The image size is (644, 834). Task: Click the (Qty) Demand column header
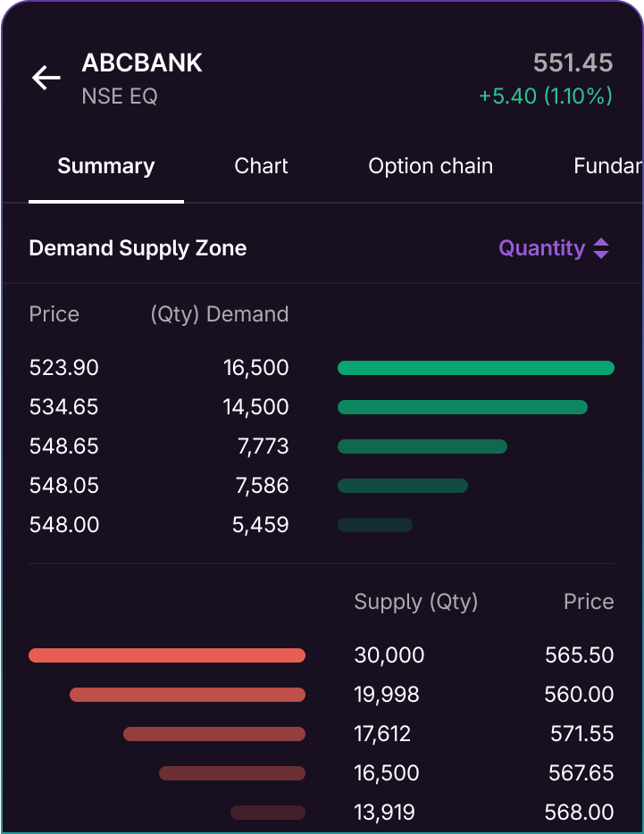tap(220, 313)
